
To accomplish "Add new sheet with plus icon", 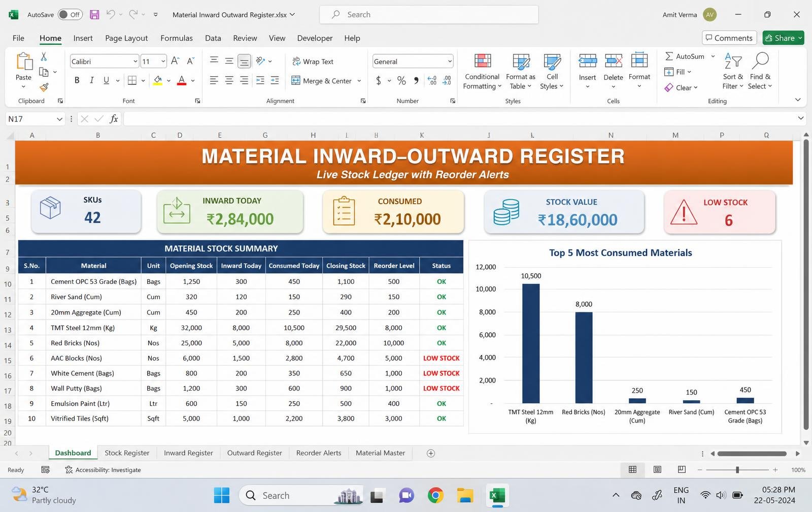I will (431, 453).
